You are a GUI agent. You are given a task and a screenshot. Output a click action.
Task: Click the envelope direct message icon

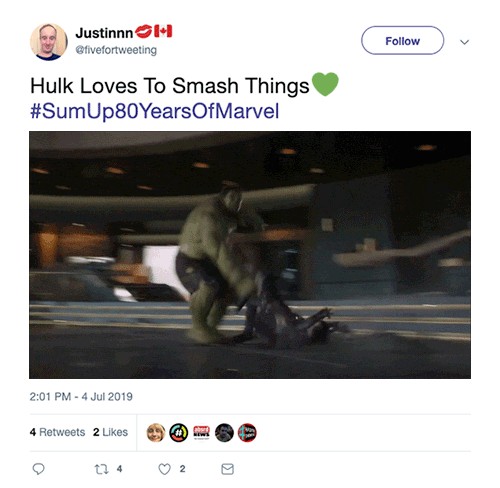click(x=228, y=469)
